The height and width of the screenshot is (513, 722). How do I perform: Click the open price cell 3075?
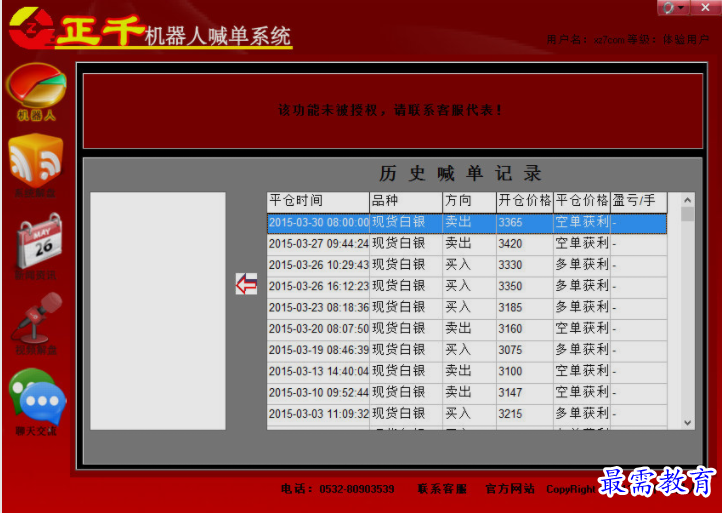[x=525, y=350]
